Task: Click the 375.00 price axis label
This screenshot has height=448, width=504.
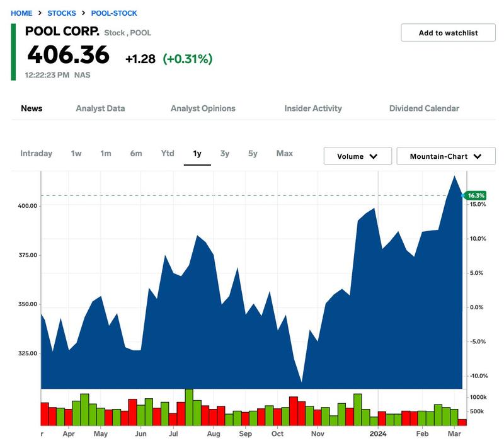Action: click(28, 255)
